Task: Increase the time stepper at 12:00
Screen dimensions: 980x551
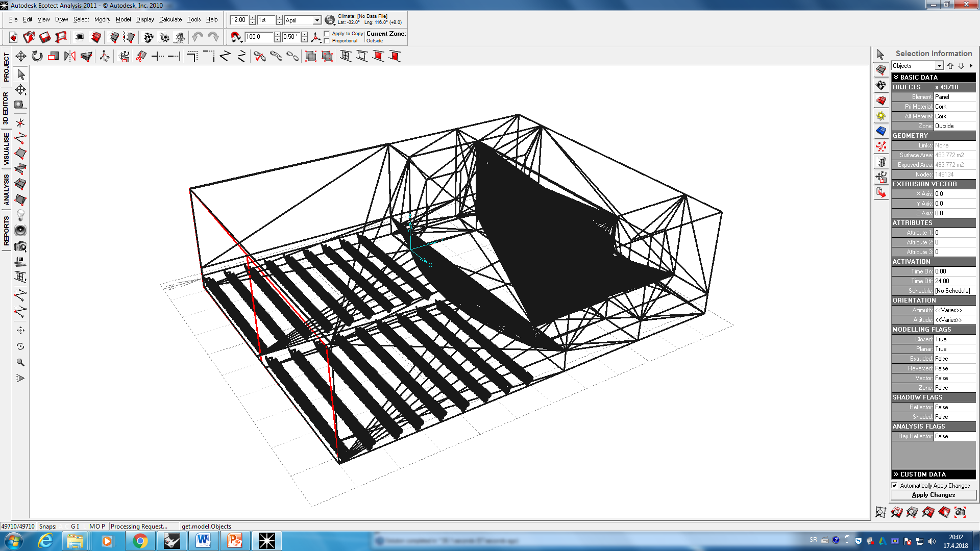Action: tap(252, 18)
